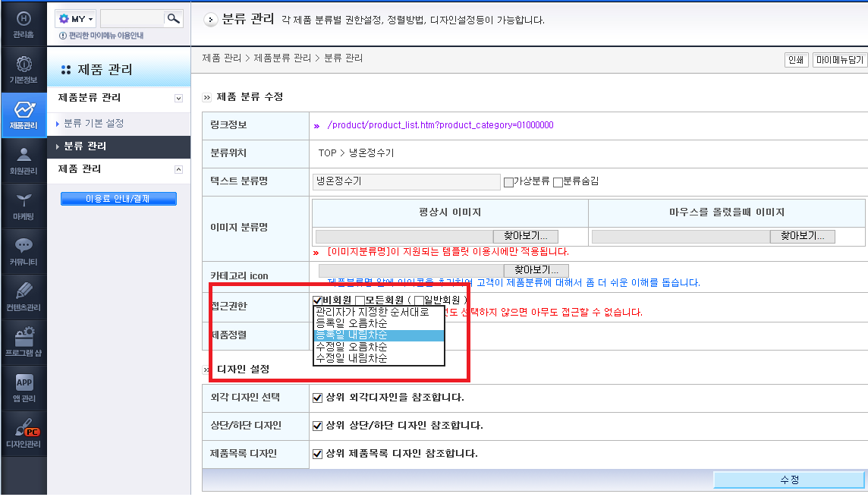This screenshot has height=497, width=868.
Task: Uncheck 상위 외각디자인을 참조합니다 checkbox
Action: coord(317,398)
